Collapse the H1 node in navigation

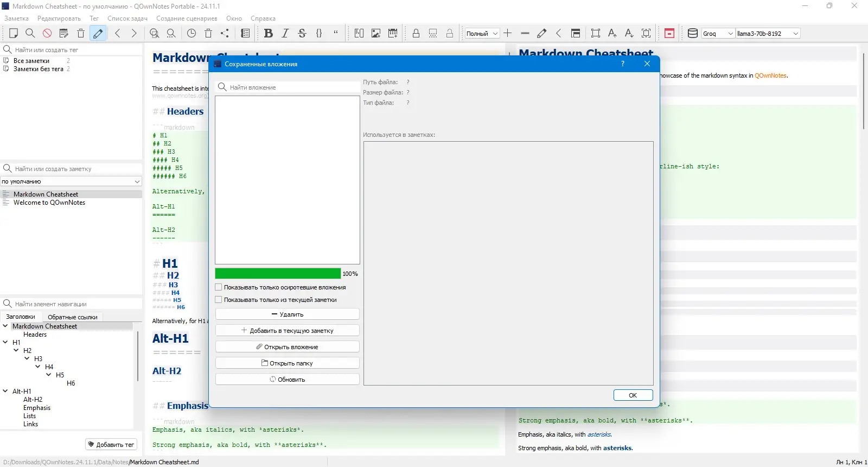tap(5, 342)
